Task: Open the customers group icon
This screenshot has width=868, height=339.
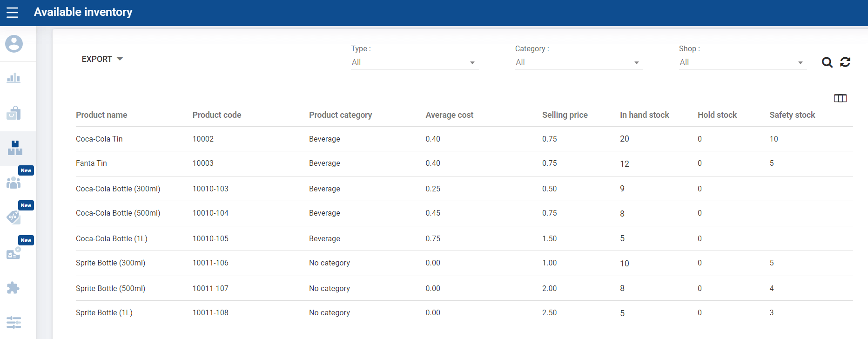Action: click(13, 183)
